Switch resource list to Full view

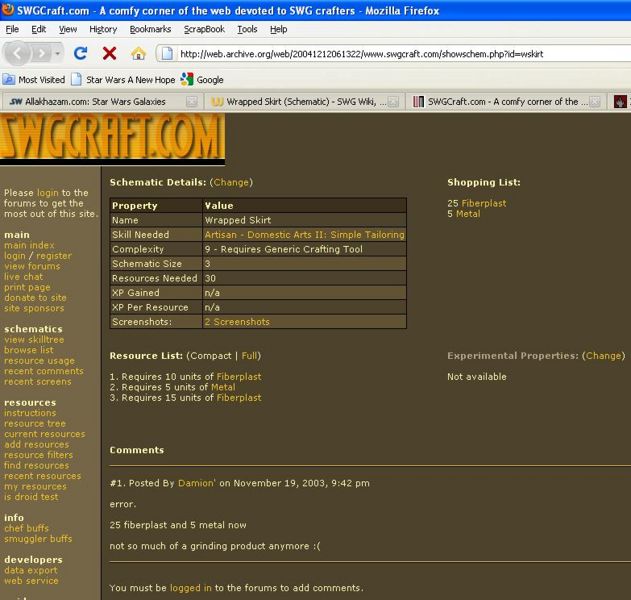[x=250, y=356]
